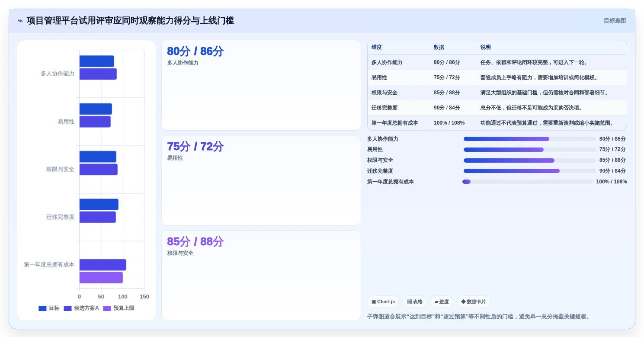Click the 第一年度总拥有成本 progress bar
The image size is (644, 337).
[528, 182]
